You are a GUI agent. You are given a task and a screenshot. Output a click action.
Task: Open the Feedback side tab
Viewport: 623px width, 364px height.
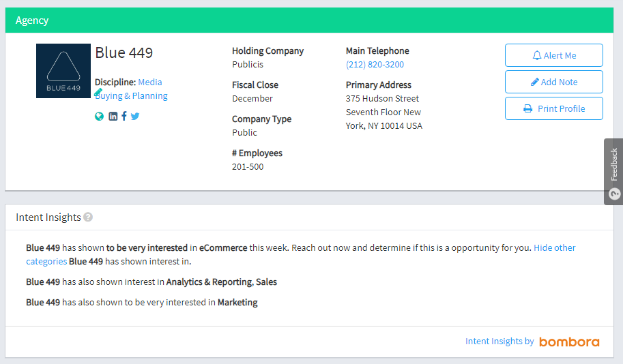click(x=614, y=172)
